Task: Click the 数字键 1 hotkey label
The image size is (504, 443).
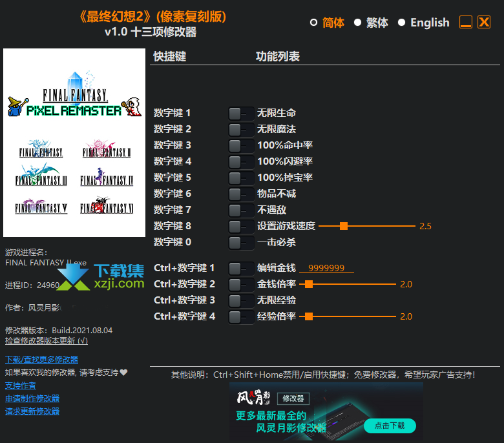Action: click(x=172, y=113)
